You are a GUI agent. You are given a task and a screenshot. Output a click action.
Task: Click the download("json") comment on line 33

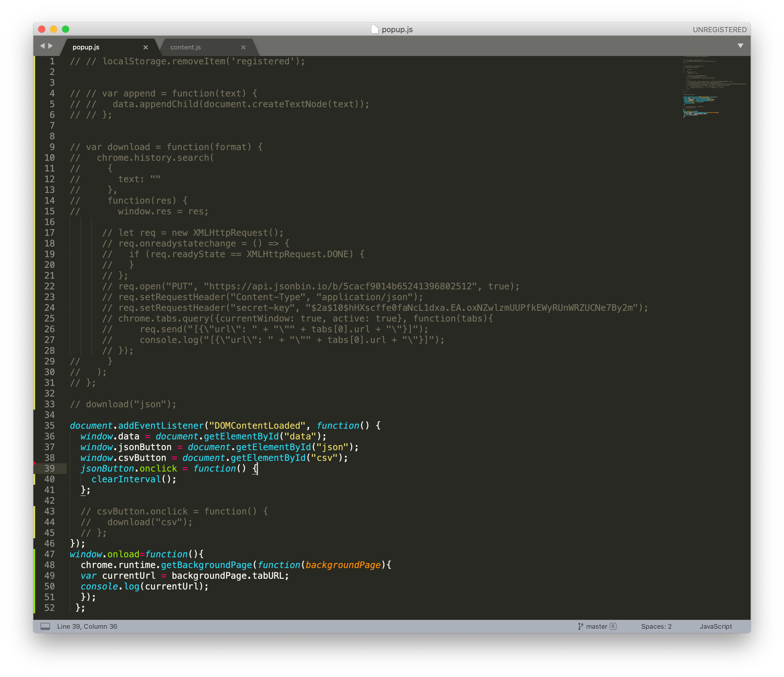pyautogui.click(x=123, y=404)
